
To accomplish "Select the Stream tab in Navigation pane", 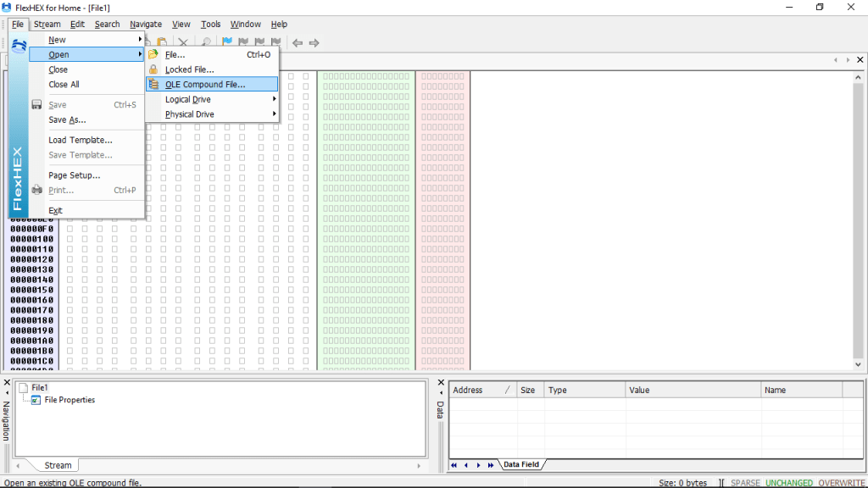I will point(58,465).
